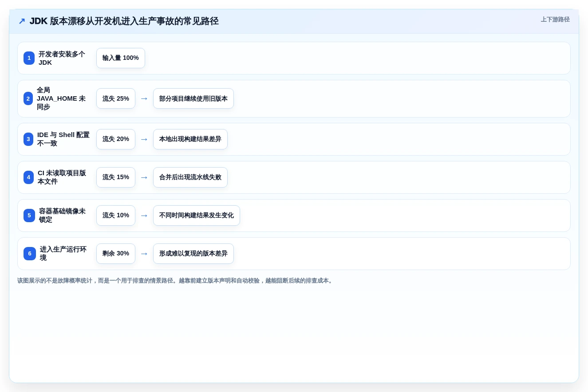Select step badge number 6
Screen dimensions: 588x392
pos(30,254)
